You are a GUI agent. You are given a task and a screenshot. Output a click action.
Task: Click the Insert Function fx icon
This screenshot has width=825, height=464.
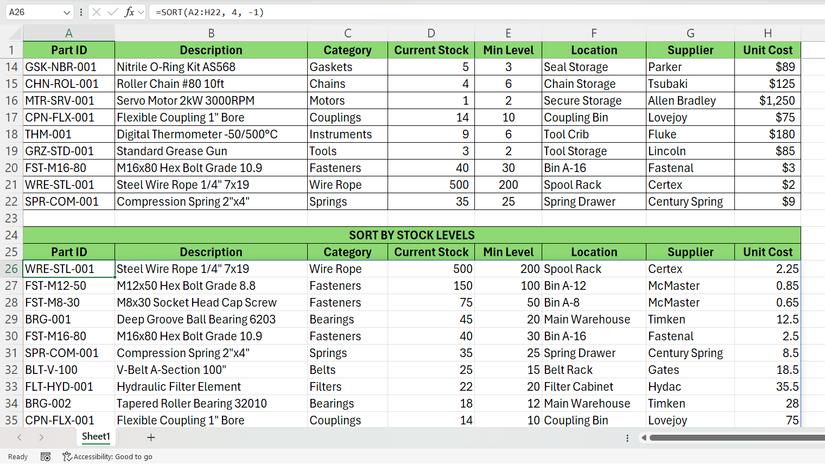[130, 12]
